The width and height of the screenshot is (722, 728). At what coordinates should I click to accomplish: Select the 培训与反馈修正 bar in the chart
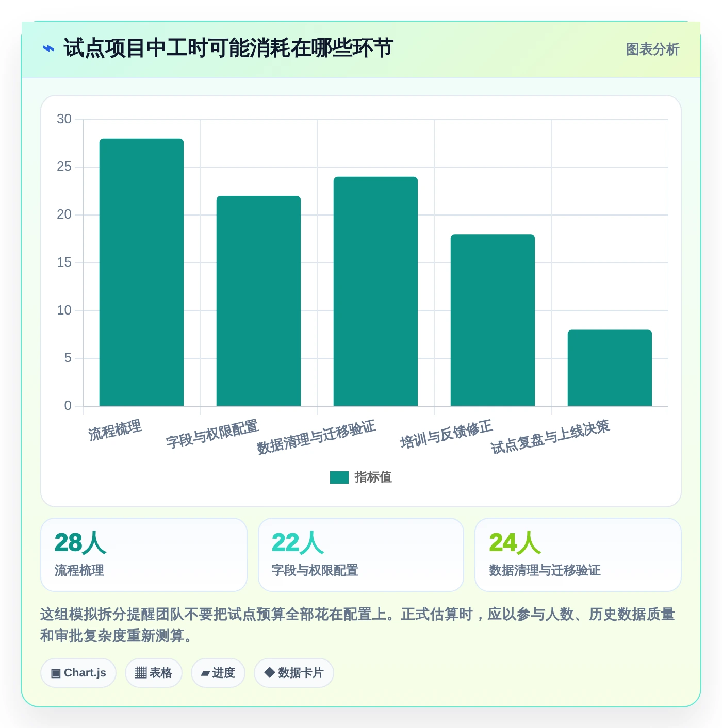[493, 320]
